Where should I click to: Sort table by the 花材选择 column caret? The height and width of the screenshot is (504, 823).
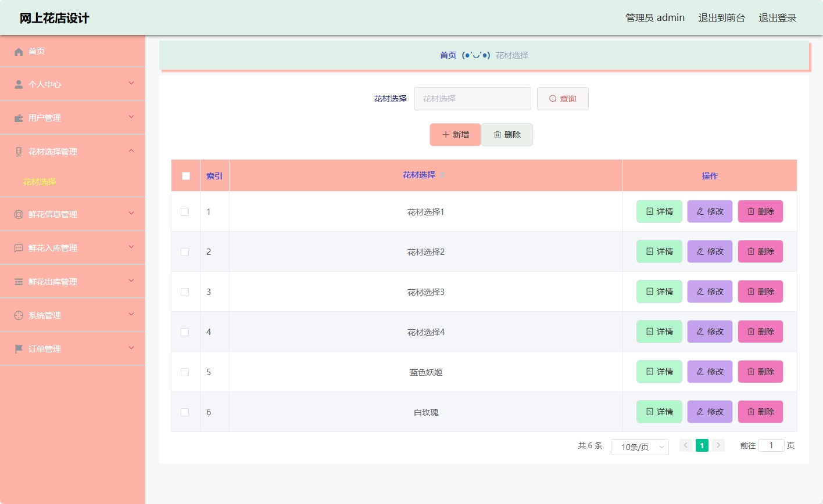(x=442, y=175)
